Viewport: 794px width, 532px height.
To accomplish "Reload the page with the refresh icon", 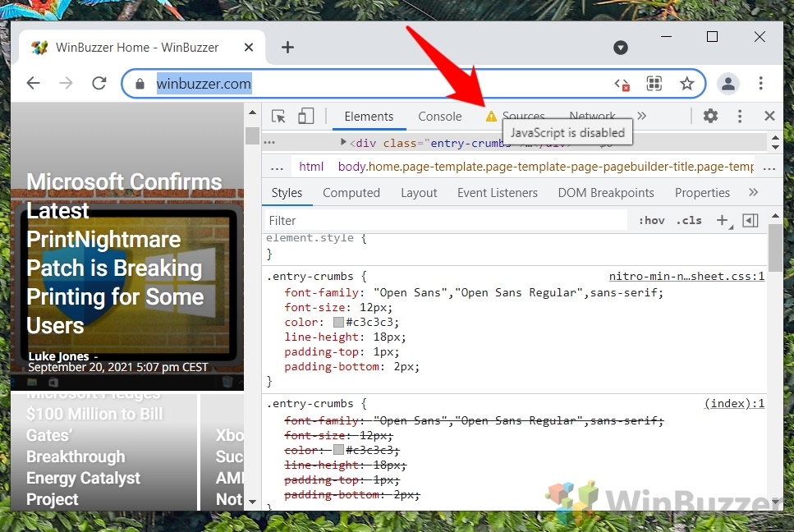I will point(100,83).
